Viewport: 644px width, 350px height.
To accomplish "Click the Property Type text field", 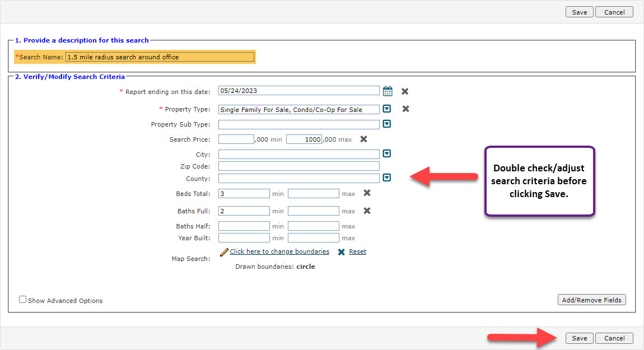I will click(x=298, y=110).
